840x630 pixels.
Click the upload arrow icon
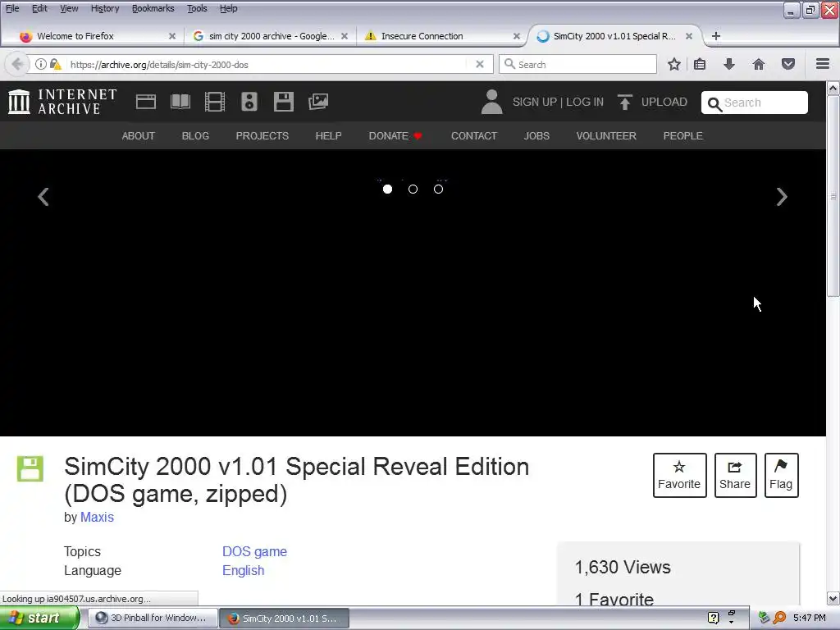pyautogui.click(x=624, y=102)
